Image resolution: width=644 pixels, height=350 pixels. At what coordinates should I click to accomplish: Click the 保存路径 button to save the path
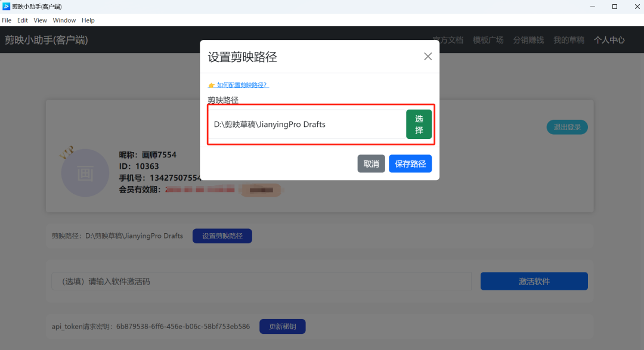click(410, 163)
